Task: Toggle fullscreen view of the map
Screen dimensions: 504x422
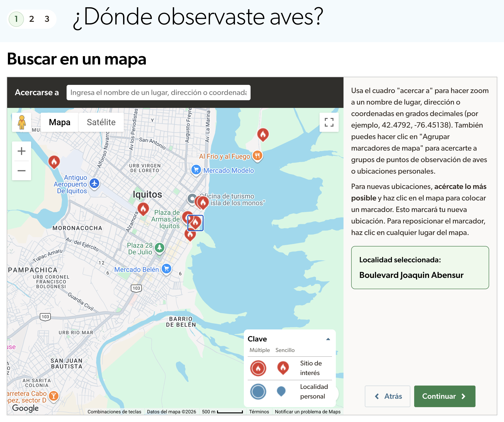Action: pos(329,122)
